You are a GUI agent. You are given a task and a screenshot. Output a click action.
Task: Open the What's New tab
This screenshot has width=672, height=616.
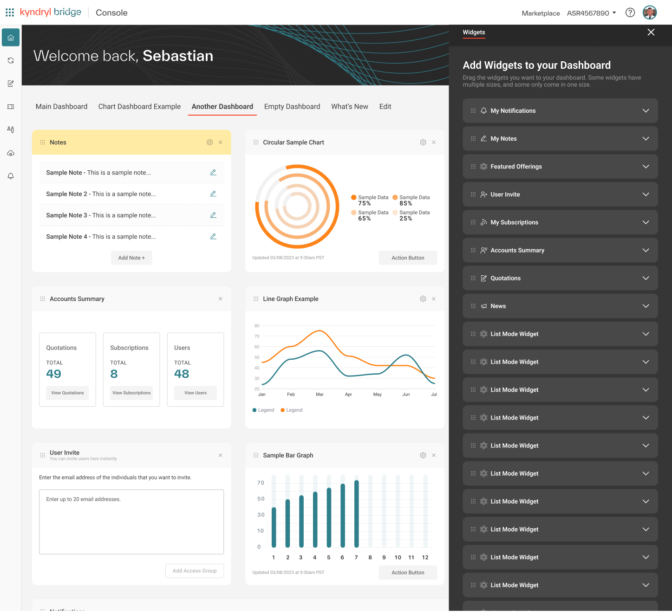[x=350, y=107]
